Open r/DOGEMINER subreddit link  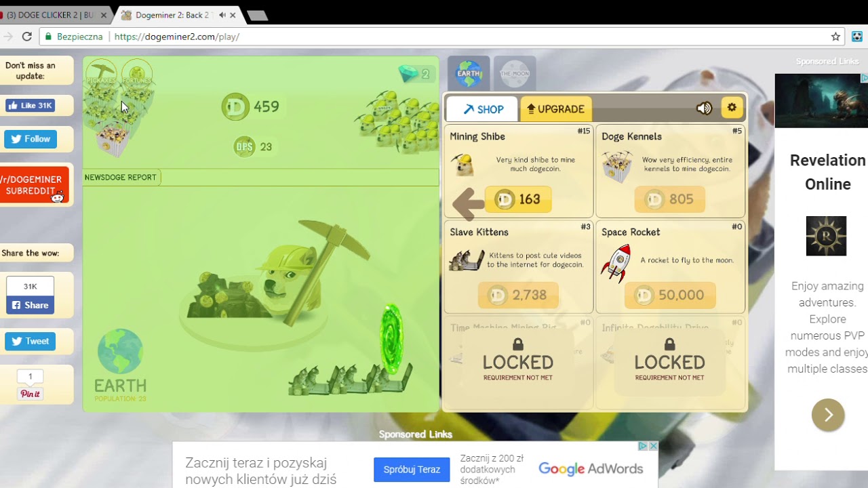coord(34,185)
